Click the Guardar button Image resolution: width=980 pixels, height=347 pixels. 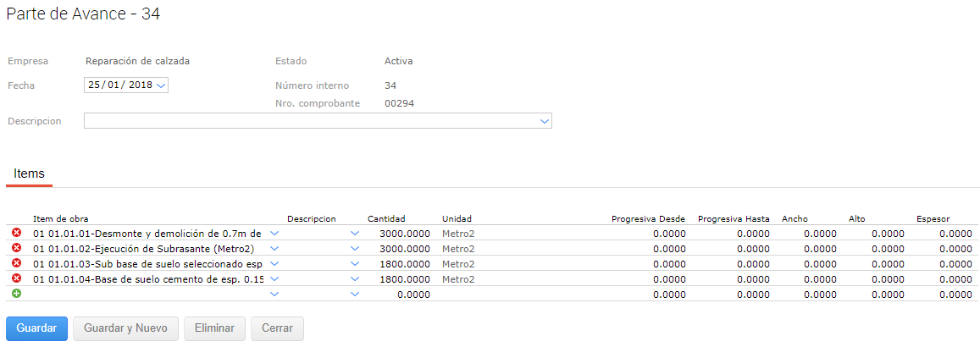tap(36, 328)
